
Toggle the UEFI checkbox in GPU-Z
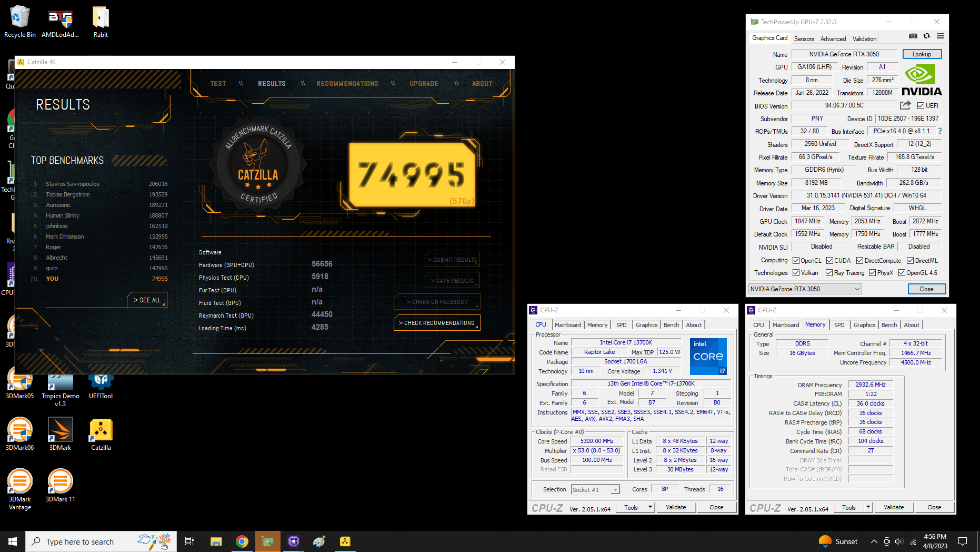coord(921,106)
